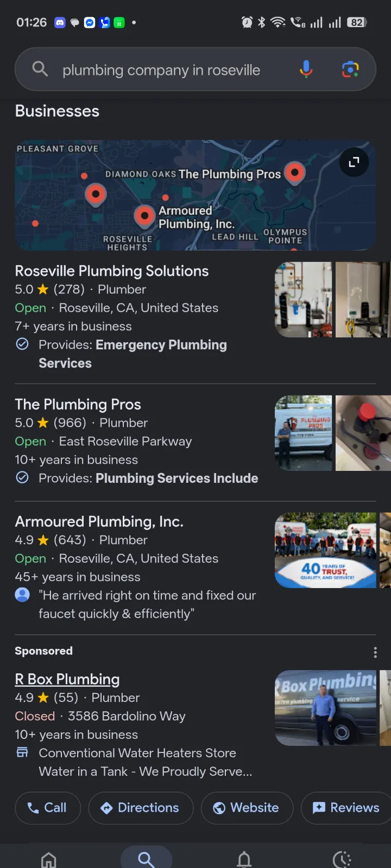391x868 pixels.
Task: Select the large pin below Pleasant Grove
Action: (x=96, y=194)
